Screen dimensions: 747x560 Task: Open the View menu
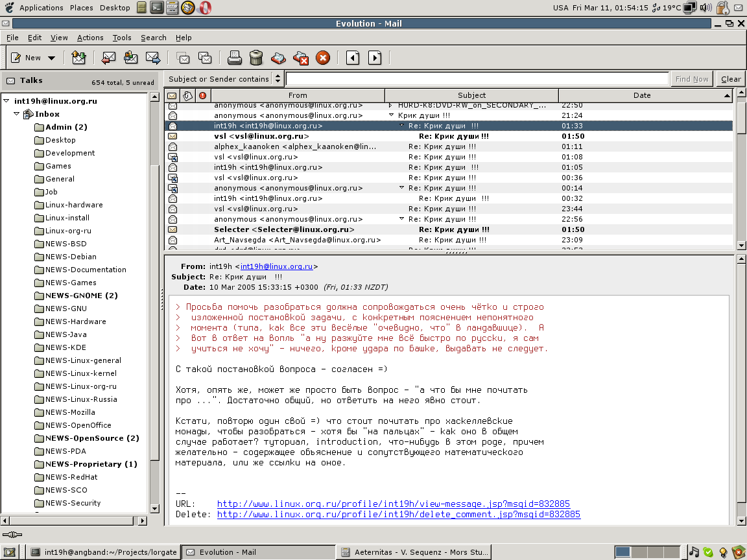(59, 38)
